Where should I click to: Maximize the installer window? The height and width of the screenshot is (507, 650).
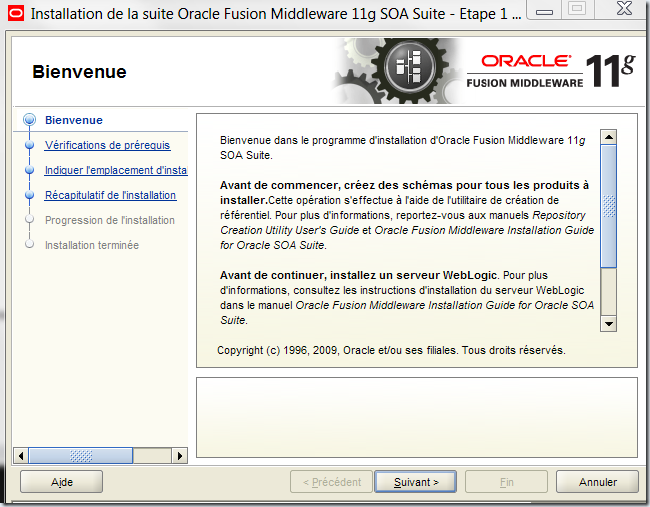pos(577,9)
